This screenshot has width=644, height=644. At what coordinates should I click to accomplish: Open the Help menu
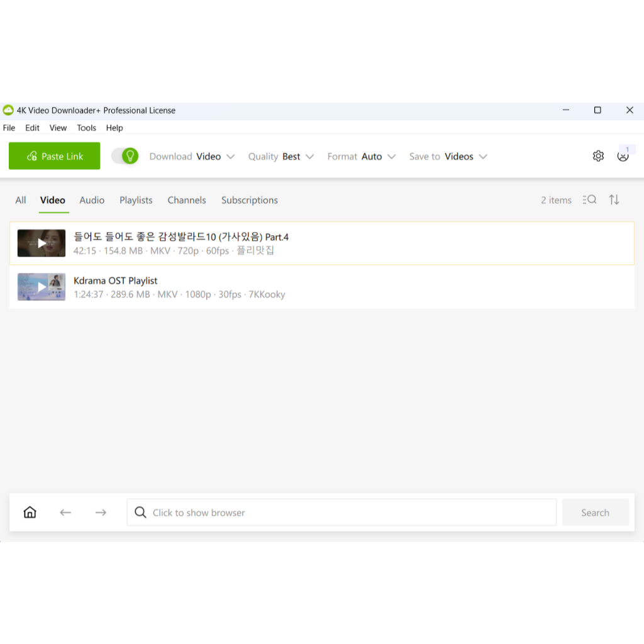point(114,128)
